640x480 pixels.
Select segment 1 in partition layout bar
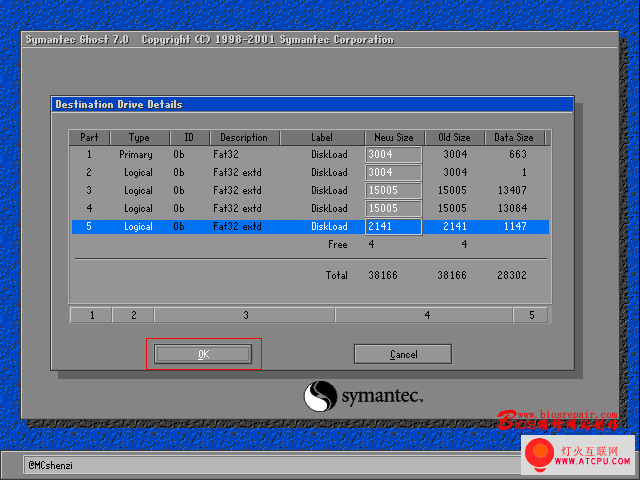pyautogui.click(x=91, y=315)
